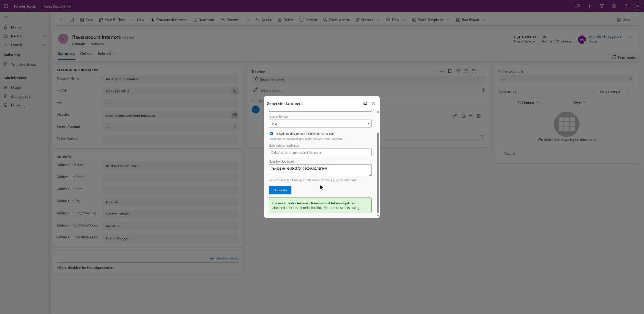This screenshot has width=644, height=314.
Task: Click Save in the command bar
Action: point(86,20)
